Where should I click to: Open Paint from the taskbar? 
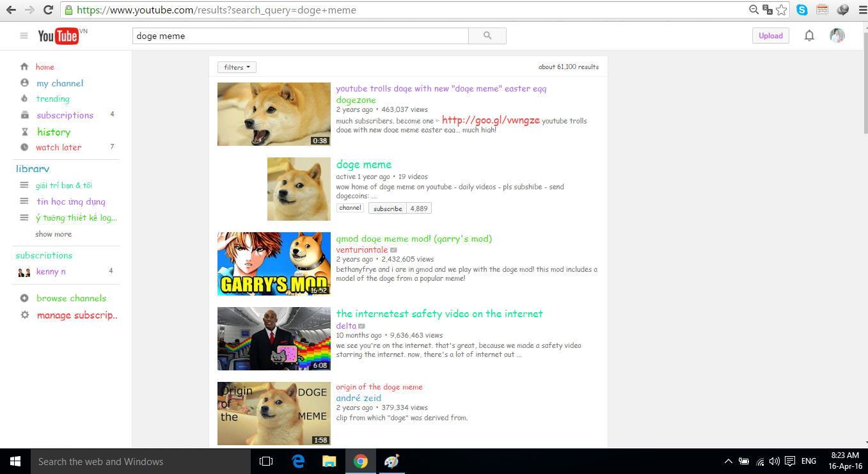click(391, 461)
